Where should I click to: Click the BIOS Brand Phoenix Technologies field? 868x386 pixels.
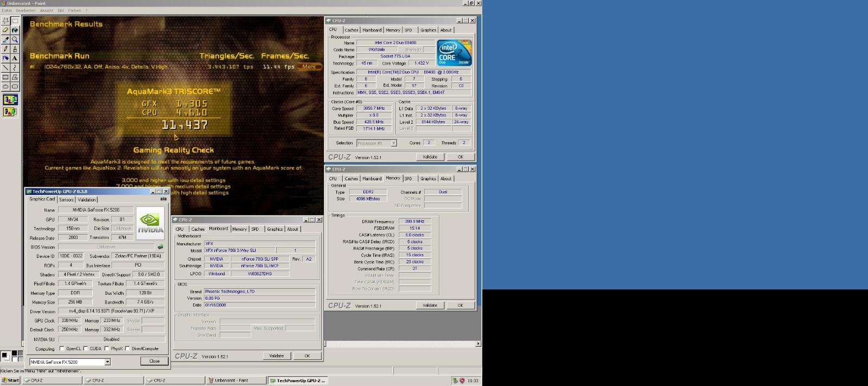259,292
